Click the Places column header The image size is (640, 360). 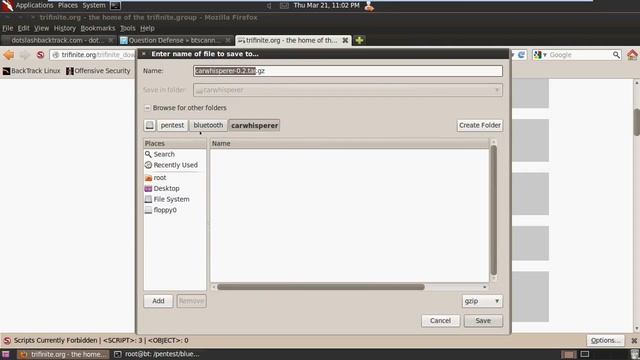pos(175,144)
